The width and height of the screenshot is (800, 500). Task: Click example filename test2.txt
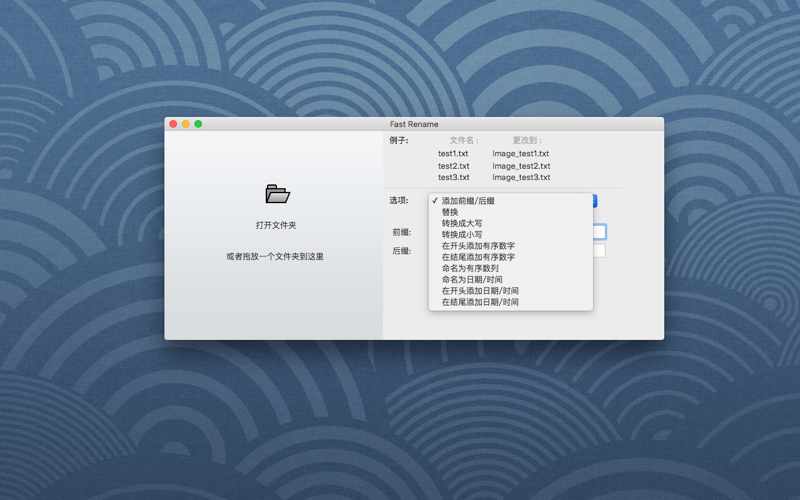(x=454, y=166)
